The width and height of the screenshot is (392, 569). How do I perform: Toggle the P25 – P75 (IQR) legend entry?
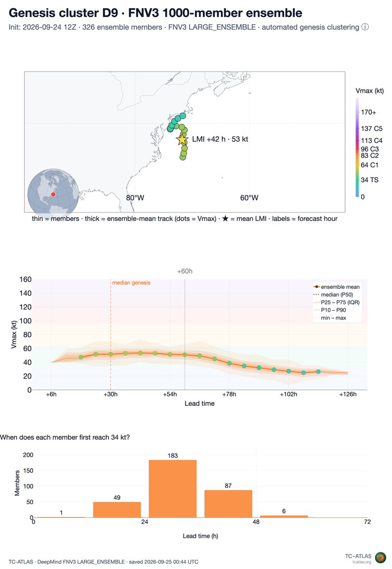click(336, 302)
